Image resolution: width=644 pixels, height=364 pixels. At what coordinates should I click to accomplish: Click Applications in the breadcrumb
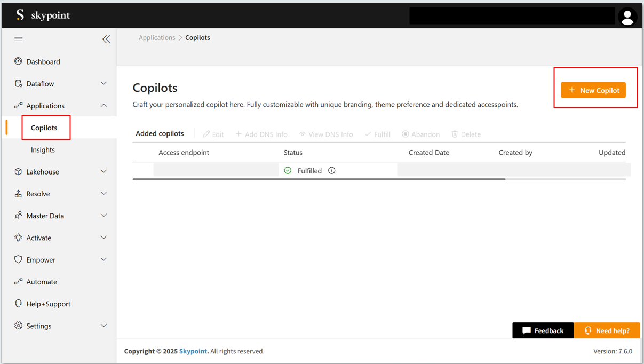(157, 38)
